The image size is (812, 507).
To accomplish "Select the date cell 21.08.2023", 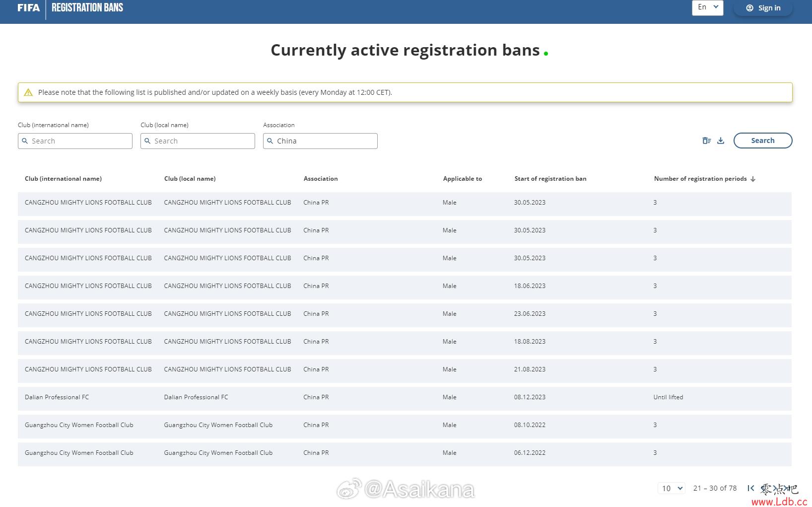I will click(530, 369).
